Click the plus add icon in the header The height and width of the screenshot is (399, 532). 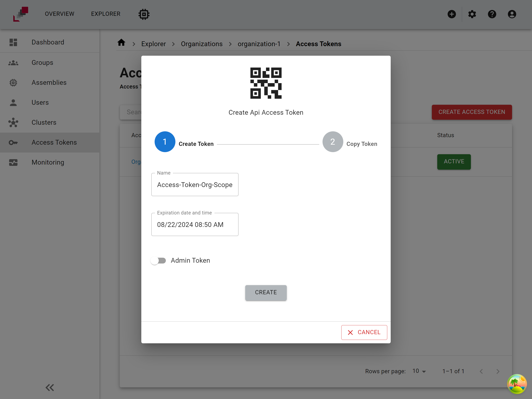pos(451,14)
